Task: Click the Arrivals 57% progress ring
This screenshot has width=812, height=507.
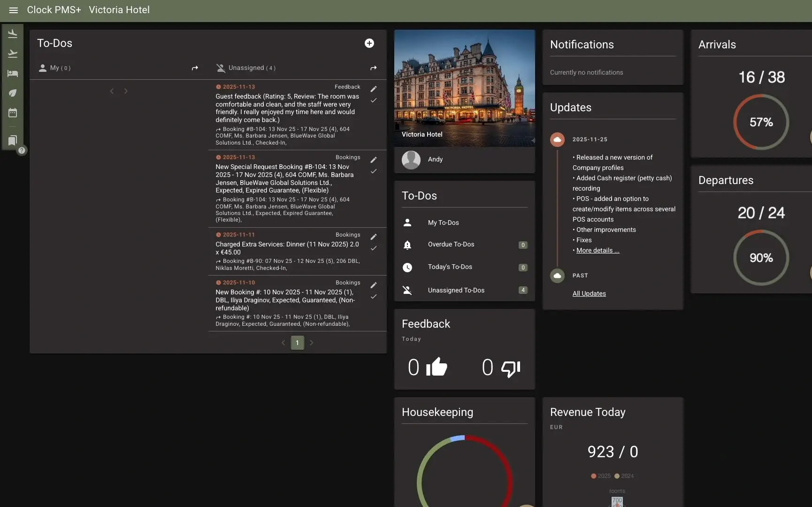Action: (x=761, y=122)
